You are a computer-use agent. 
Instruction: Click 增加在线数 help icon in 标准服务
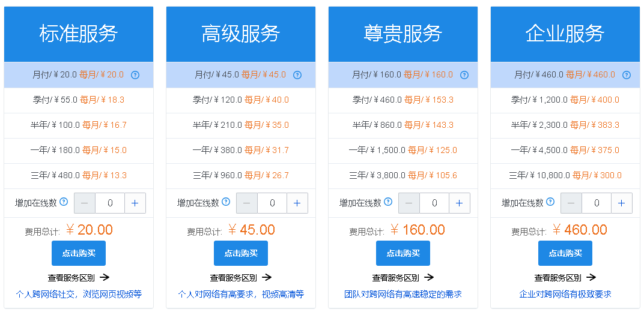(64, 202)
